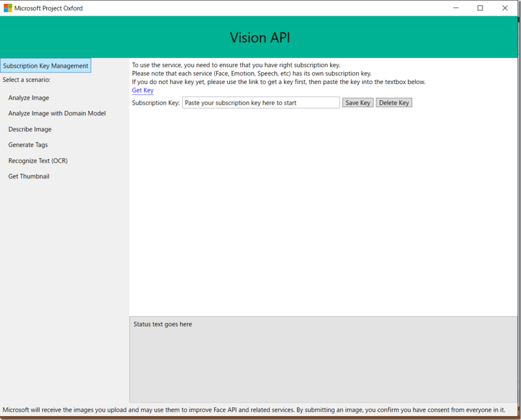Screen dimensions: 521x420
Task: Click the Microsoft logo in title bar
Action: (x=8, y=8)
